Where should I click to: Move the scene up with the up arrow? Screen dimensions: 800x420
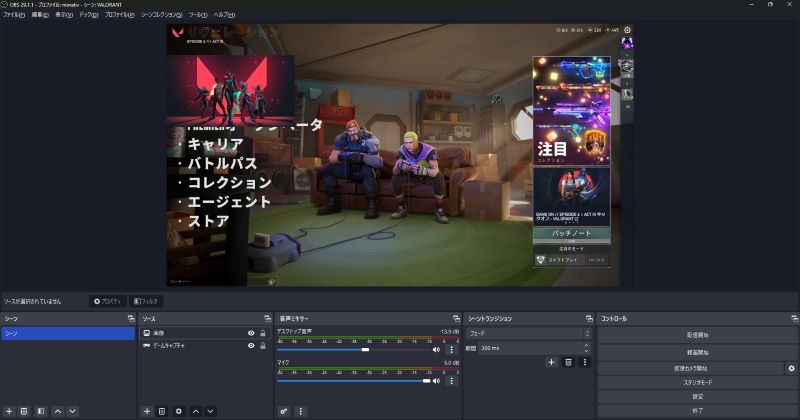[58, 411]
